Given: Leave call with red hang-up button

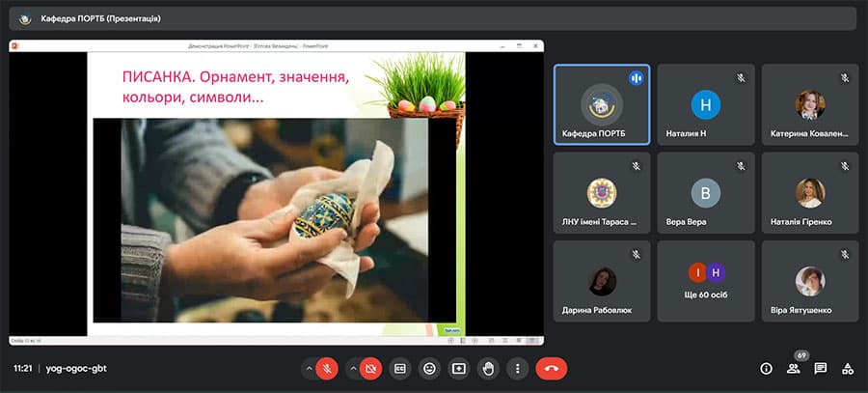Looking at the screenshot, I should pyautogui.click(x=552, y=369).
